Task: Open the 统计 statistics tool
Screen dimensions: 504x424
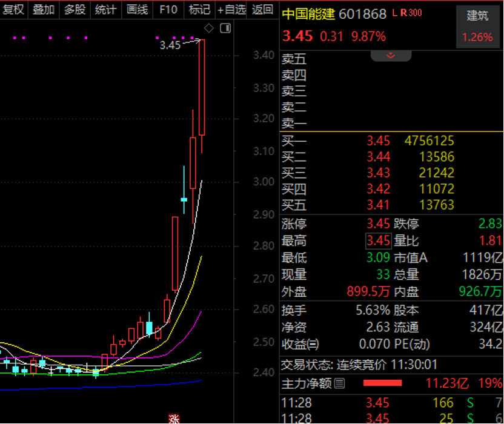Action: click(x=106, y=9)
